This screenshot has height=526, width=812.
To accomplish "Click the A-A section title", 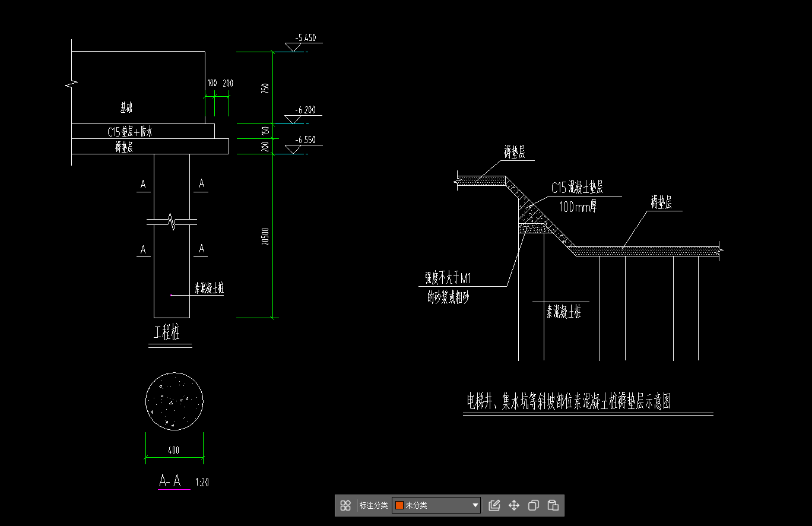I will point(170,481).
